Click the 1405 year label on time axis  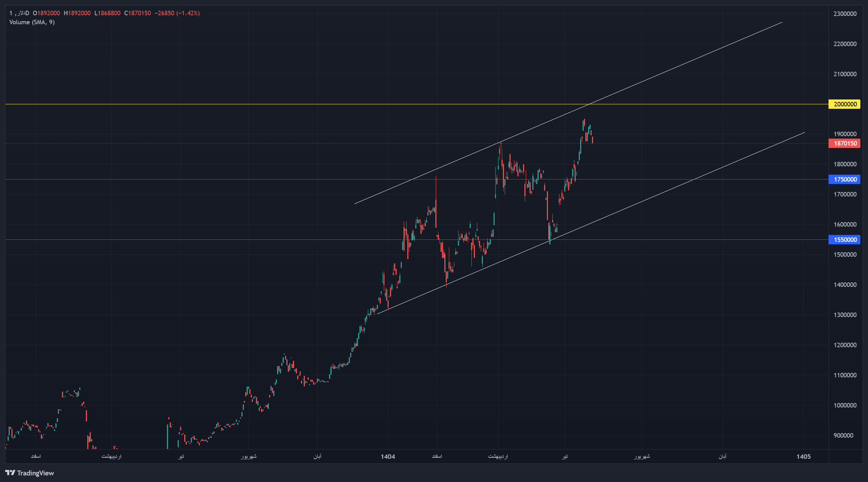pyautogui.click(x=804, y=457)
